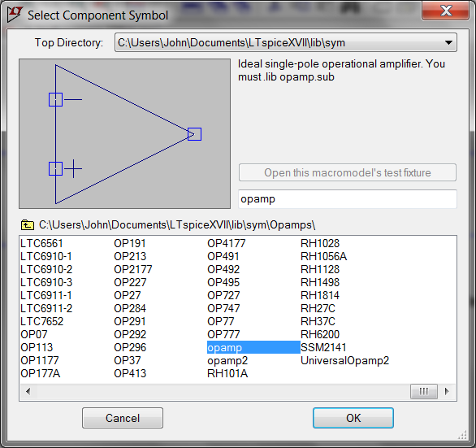
Task: Select LTC7652 component
Action: point(42,321)
